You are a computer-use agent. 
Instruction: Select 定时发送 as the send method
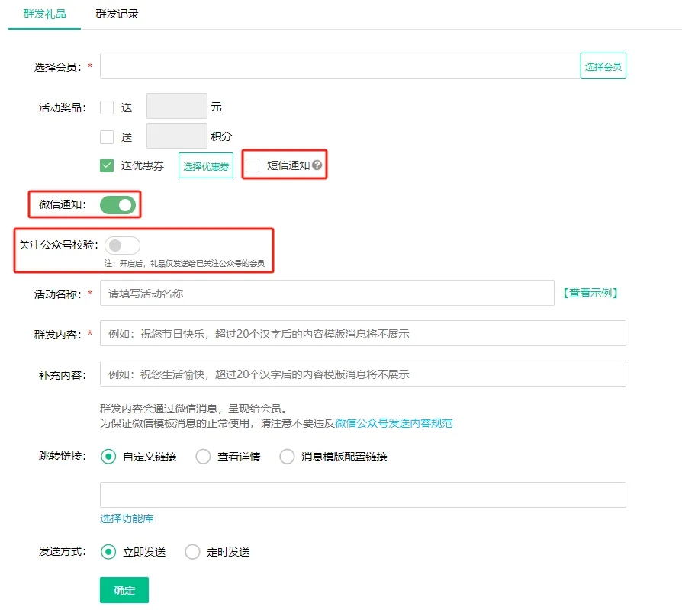tap(193, 552)
